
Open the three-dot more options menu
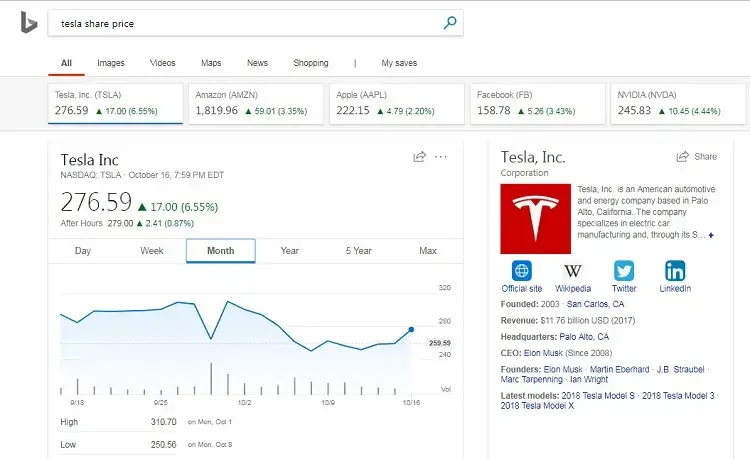point(441,156)
